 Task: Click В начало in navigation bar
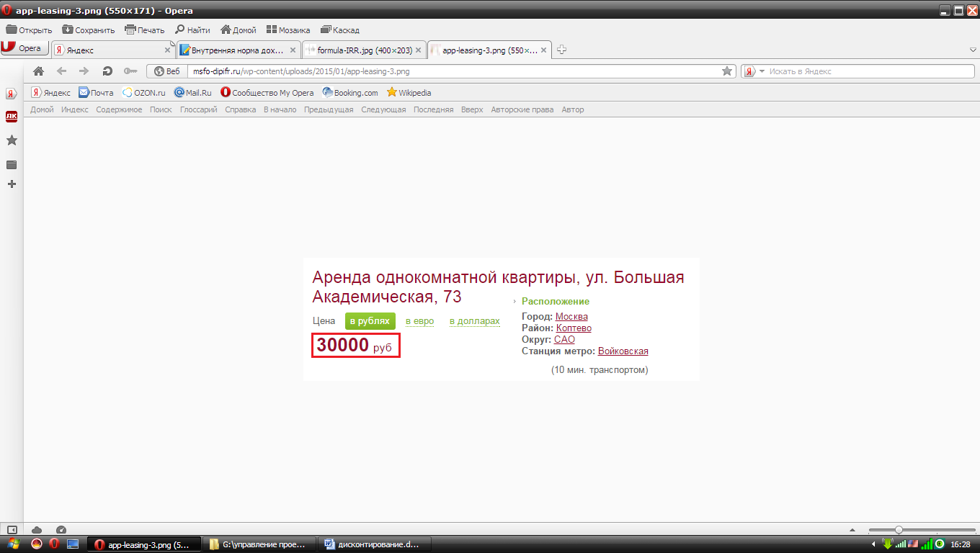click(280, 109)
